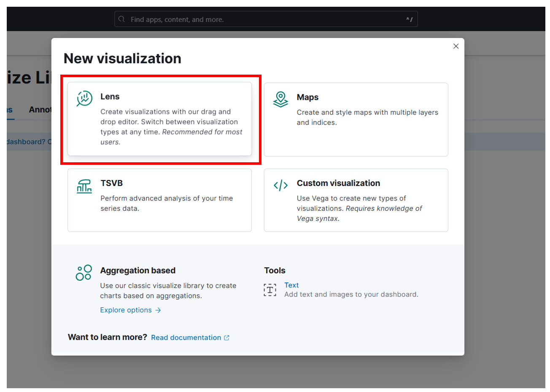Screen dimensions: 550x392
Task: Click 'Add text and images to your dashboard.'
Action: click(x=351, y=295)
